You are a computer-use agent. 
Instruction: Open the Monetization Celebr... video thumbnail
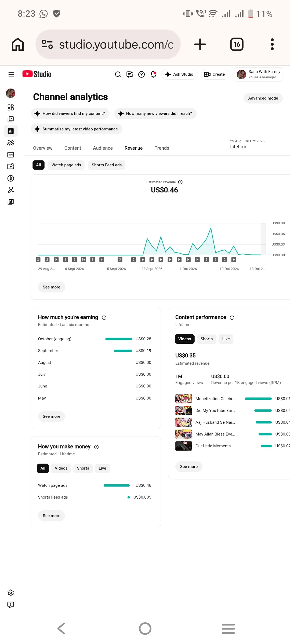[184, 399]
